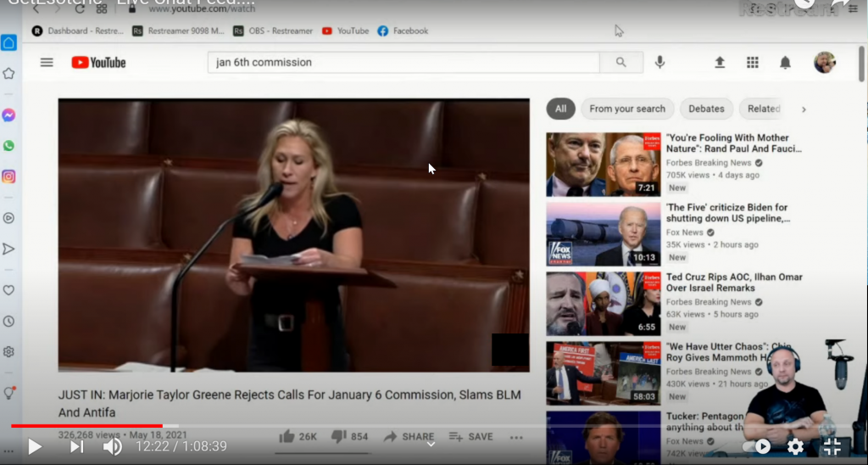Open Instagram from the browser sidebar
This screenshot has width=868, height=465.
(x=8, y=176)
